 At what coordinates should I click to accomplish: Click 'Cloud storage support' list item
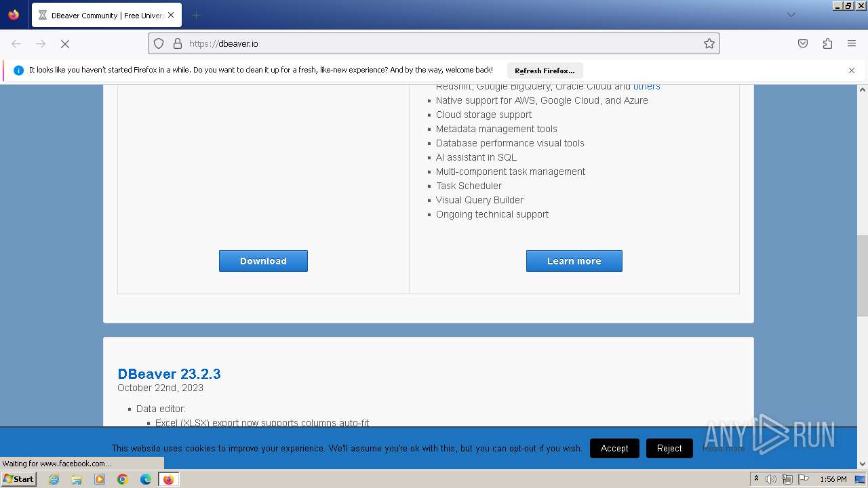pos(484,115)
